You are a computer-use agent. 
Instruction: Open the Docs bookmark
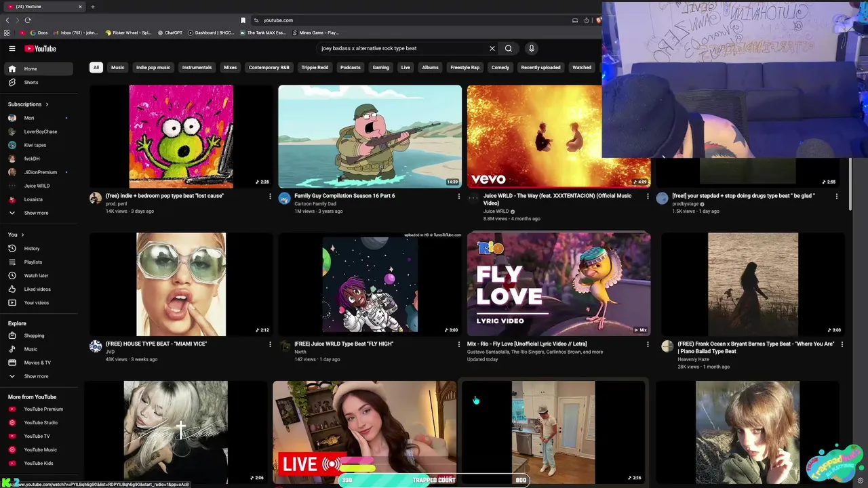click(x=39, y=33)
